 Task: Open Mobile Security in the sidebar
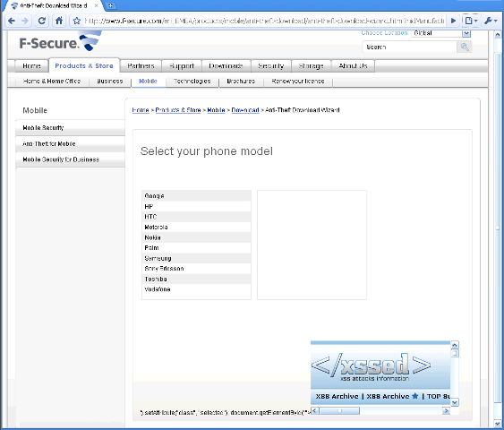tap(70, 128)
